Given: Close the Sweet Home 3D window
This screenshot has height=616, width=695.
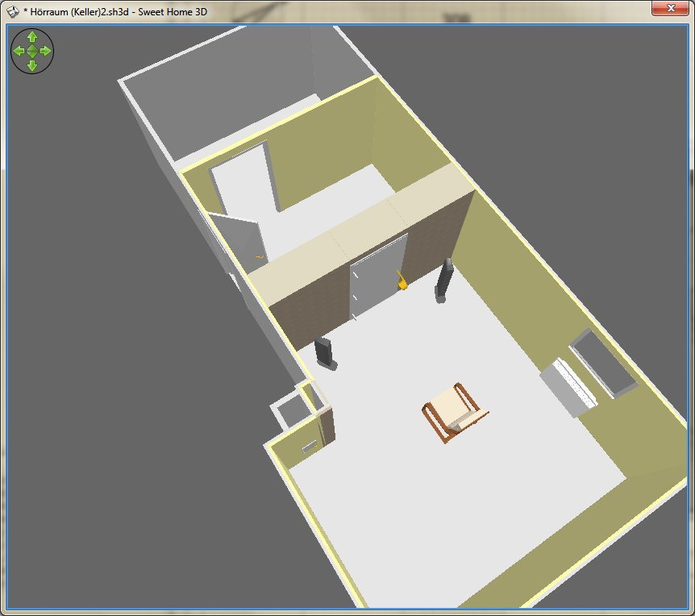Looking at the screenshot, I should coord(670,8).
